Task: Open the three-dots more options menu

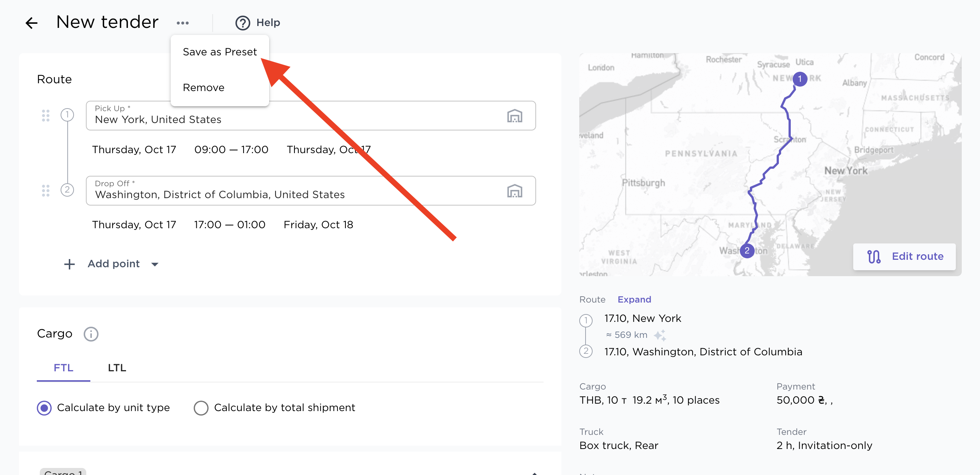Action: [183, 23]
